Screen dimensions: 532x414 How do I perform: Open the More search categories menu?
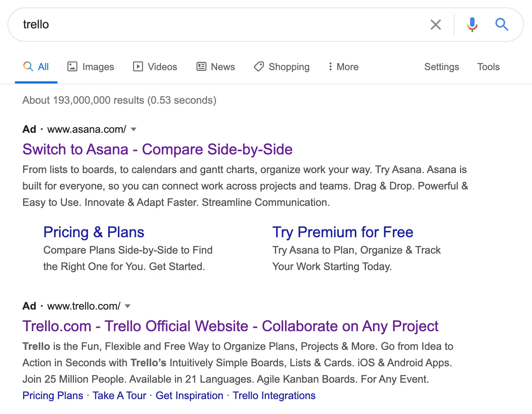tap(342, 67)
